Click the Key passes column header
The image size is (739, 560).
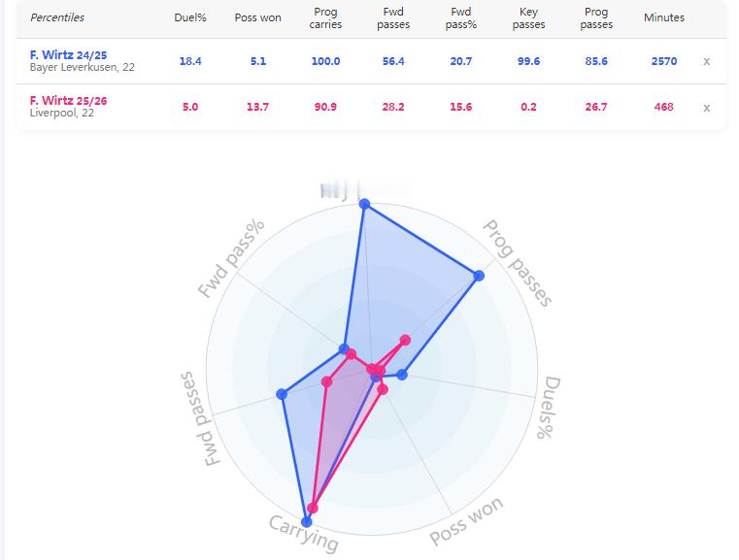coord(528,18)
